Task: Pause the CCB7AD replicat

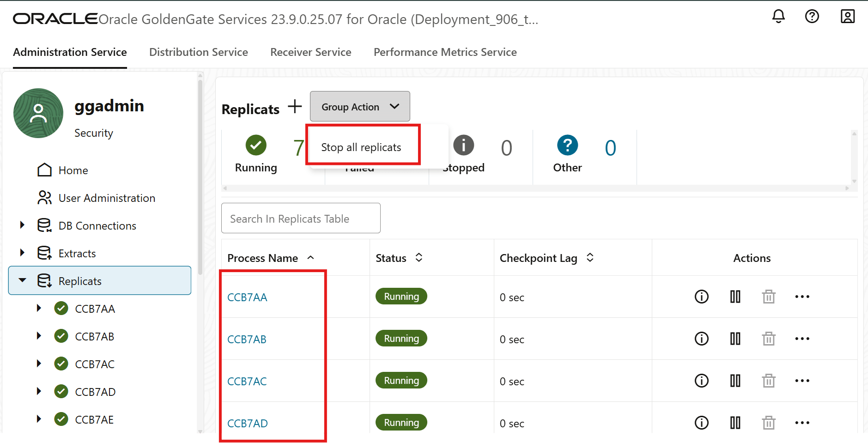Action: coord(735,422)
